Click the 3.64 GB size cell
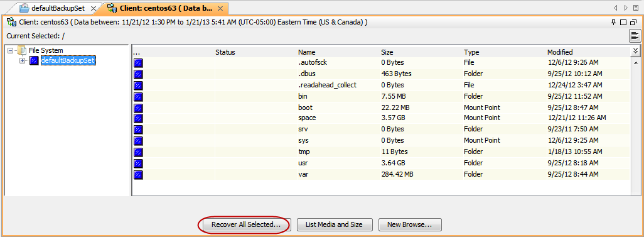 coord(394,163)
